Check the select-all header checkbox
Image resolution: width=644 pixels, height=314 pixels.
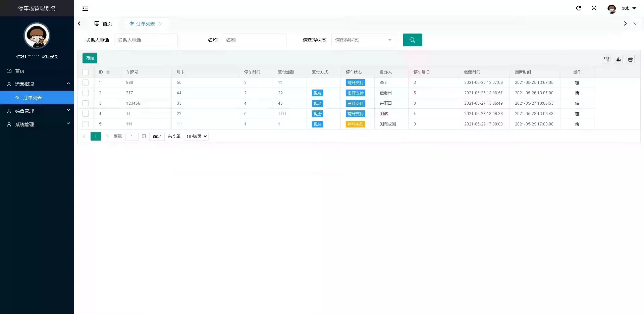[x=86, y=72]
